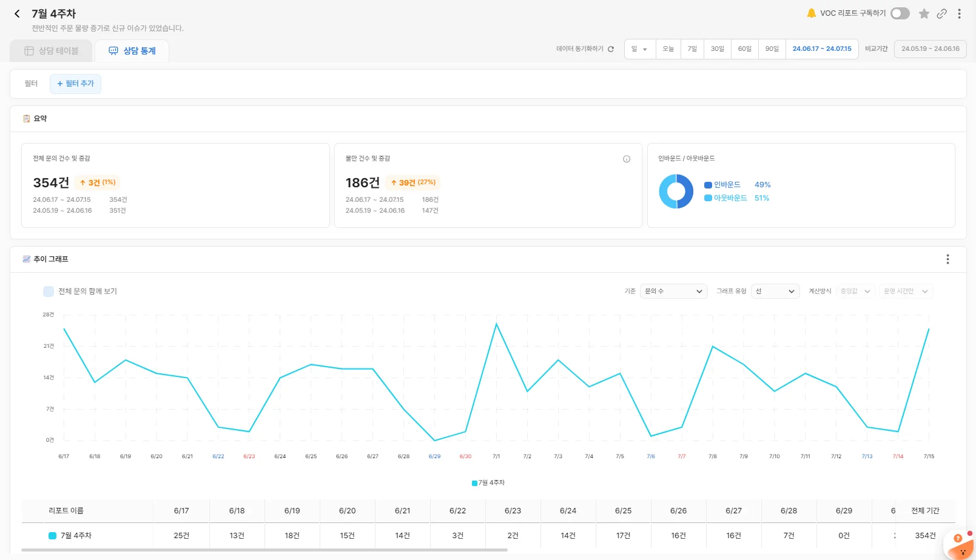This screenshot has height=560, width=976.
Task: Click the 인바운드 blue color swatch
Action: click(708, 185)
